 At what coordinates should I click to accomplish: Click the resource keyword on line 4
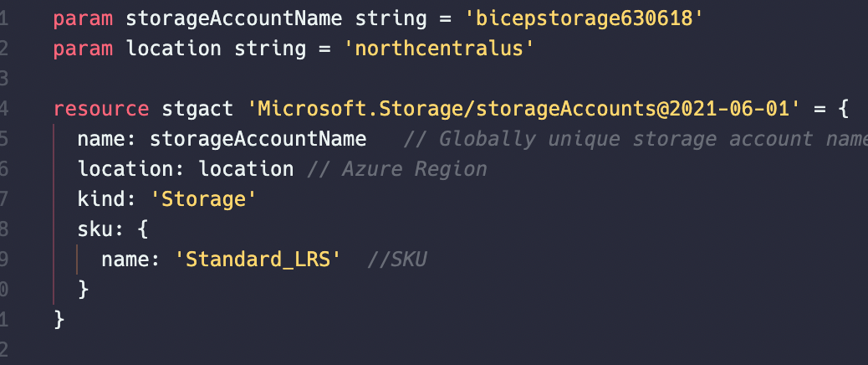100,109
